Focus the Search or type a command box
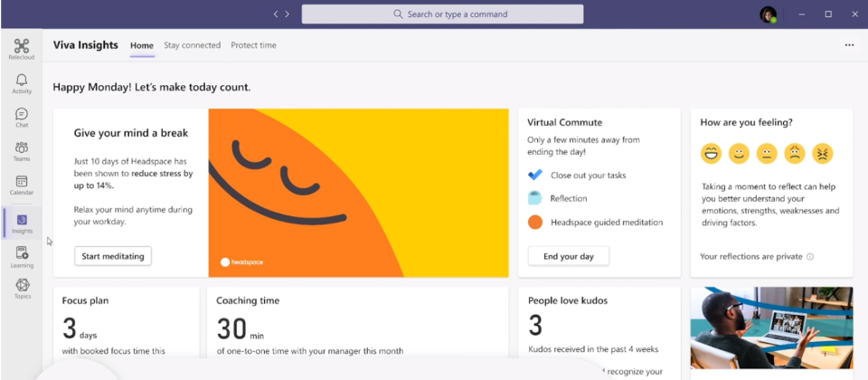The image size is (868, 380). 442,14
